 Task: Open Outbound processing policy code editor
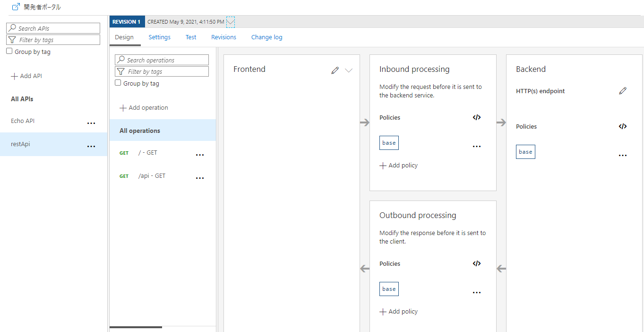pos(477,263)
